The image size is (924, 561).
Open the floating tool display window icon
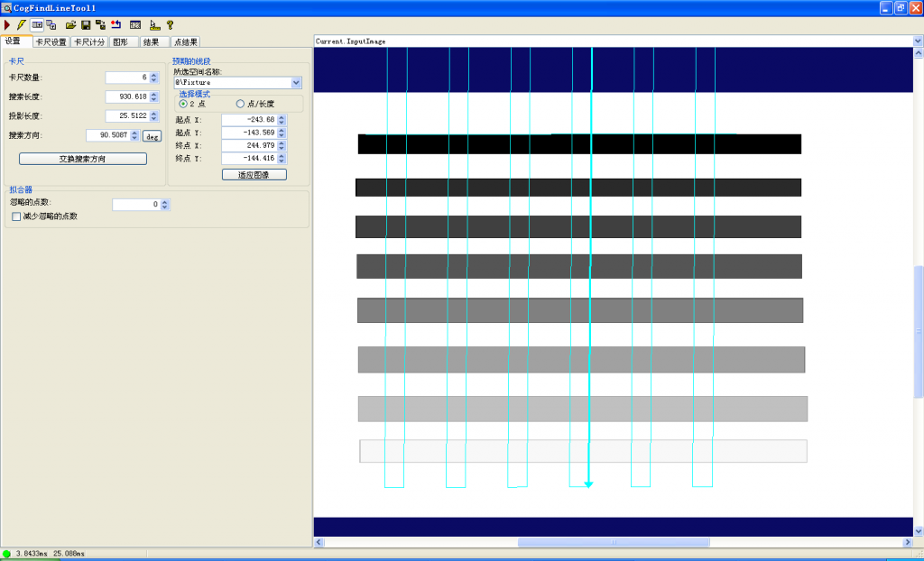pyautogui.click(x=51, y=24)
